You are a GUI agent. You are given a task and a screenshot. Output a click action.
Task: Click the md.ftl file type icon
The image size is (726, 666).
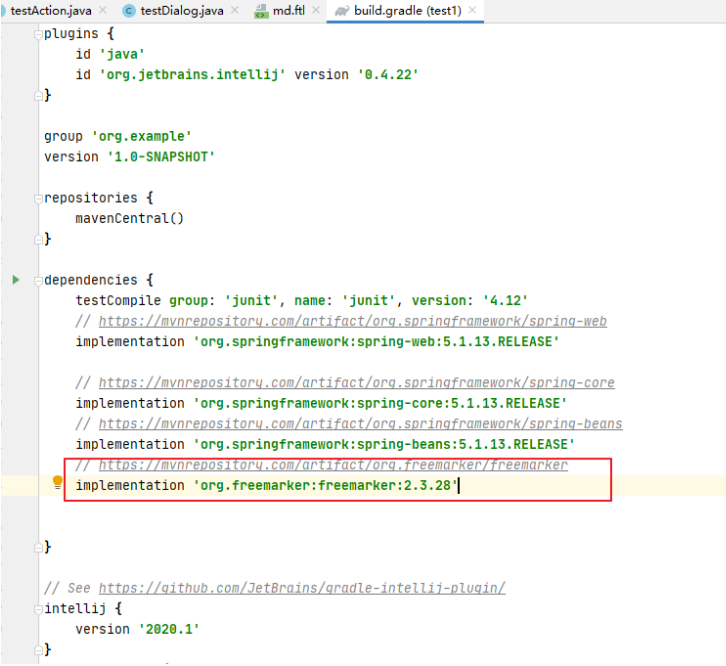262,12
